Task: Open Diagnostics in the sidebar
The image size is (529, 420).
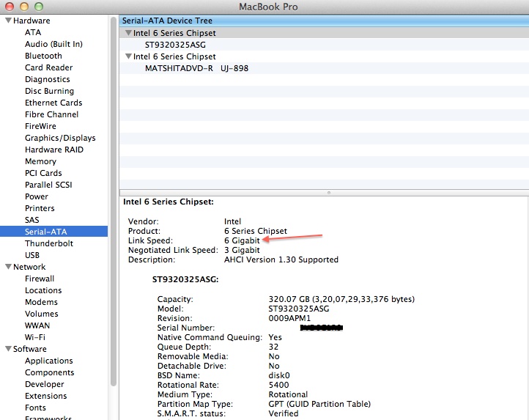Action: [48, 79]
